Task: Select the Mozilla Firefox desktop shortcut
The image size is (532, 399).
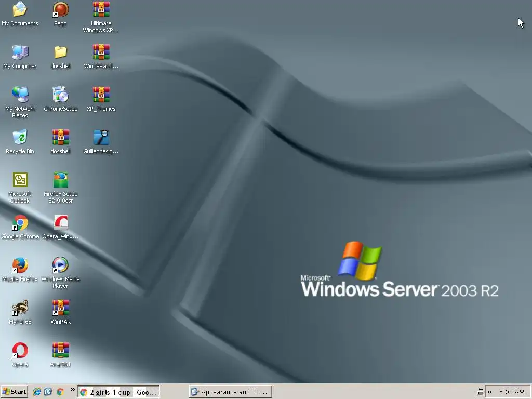Action: [20, 265]
